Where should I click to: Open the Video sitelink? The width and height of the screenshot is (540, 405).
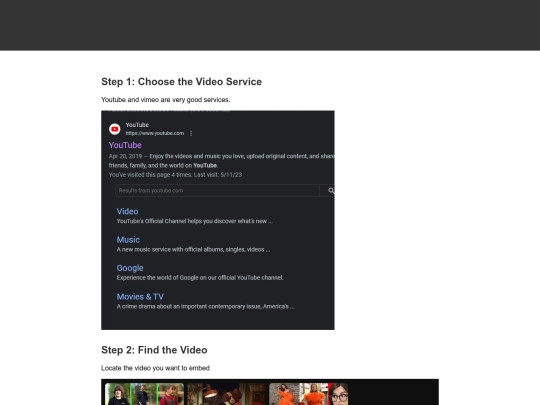pyautogui.click(x=127, y=211)
